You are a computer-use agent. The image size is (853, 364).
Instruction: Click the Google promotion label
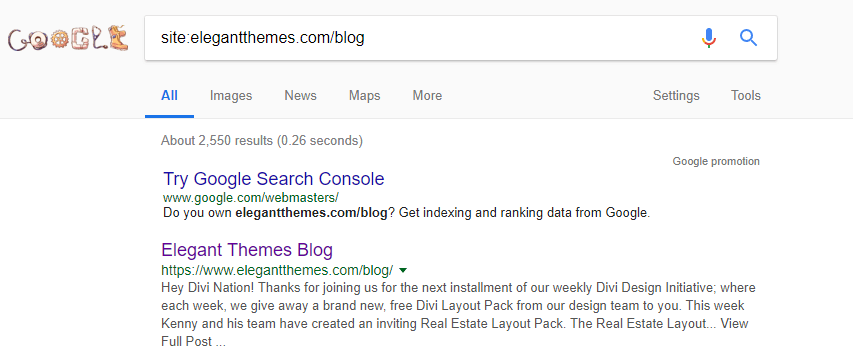tap(716, 162)
